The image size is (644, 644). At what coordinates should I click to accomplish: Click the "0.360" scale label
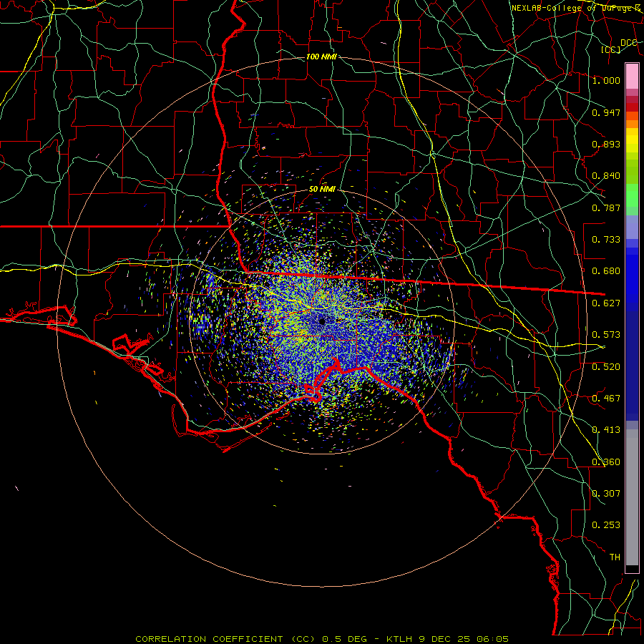click(x=606, y=462)
